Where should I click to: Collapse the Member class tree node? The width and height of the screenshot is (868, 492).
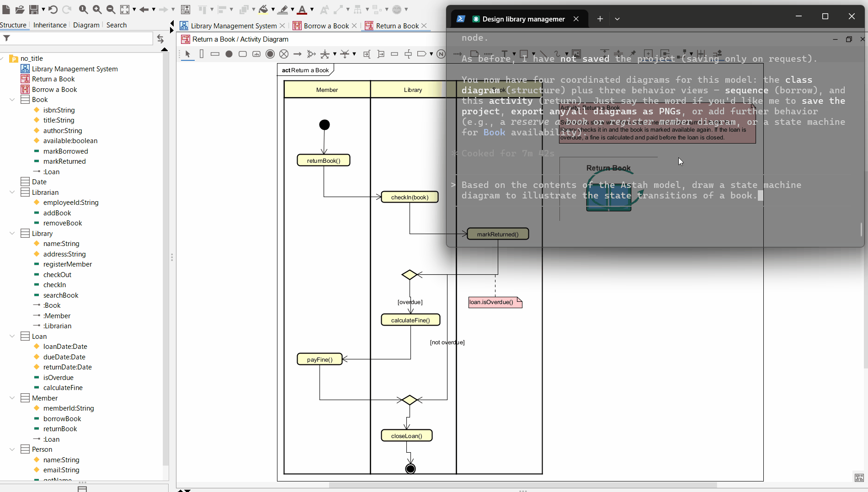pyautogui.click(x=12, y=398)
